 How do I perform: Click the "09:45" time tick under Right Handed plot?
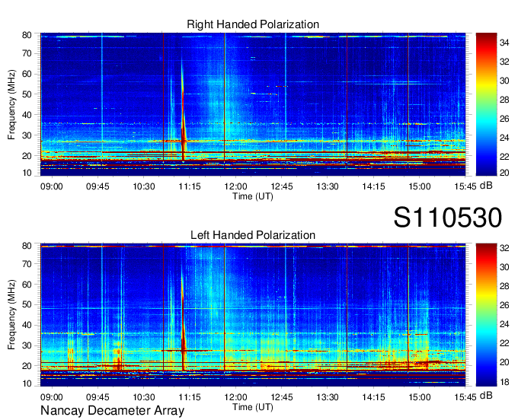pyautogui.click(x=98, y=186)
